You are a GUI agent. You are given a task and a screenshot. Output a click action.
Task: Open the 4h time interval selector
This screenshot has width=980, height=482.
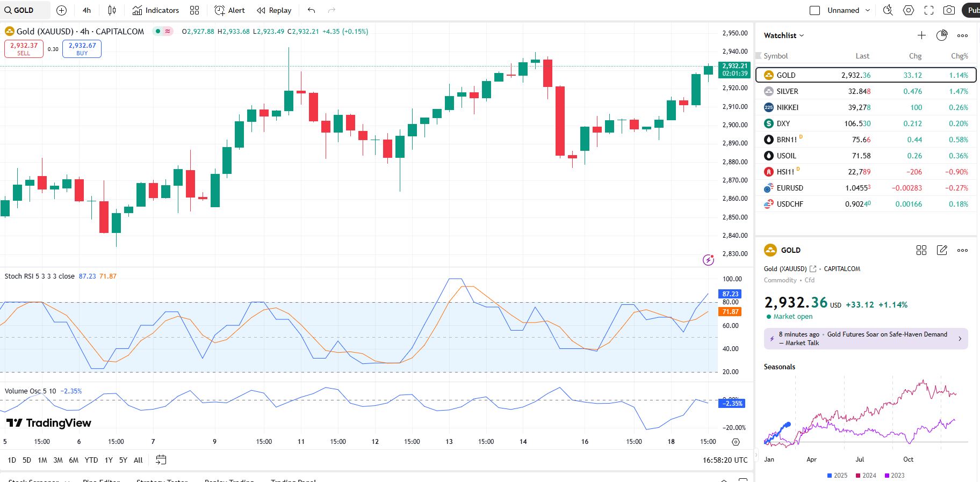point(87,10)
